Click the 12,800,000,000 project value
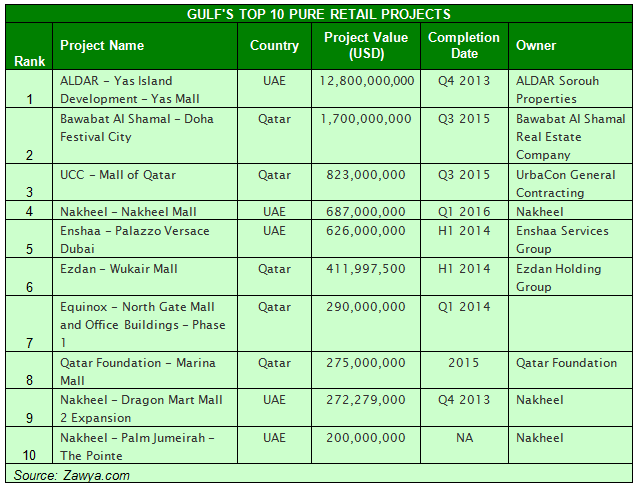The width and height of the screenshot is (637, 487). point(367,81)
